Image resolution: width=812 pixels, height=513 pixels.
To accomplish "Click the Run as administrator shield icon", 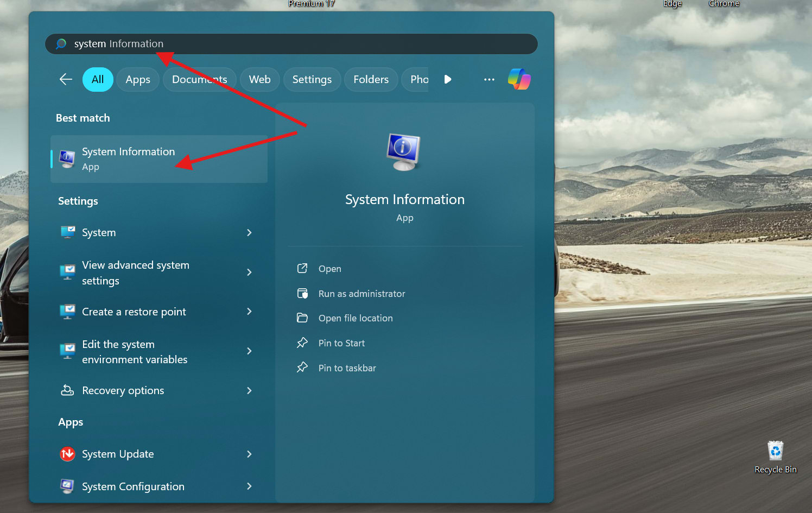I will 302,293.
